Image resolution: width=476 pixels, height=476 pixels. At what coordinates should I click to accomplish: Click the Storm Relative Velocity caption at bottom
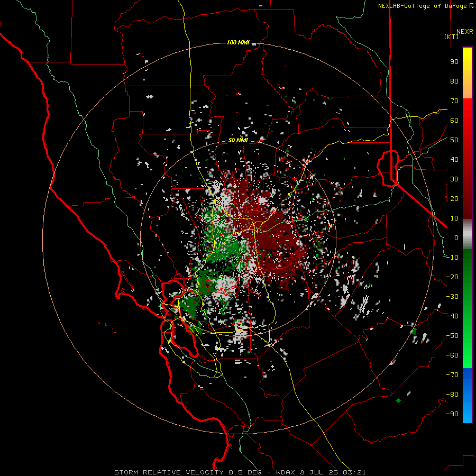[240, 472]
